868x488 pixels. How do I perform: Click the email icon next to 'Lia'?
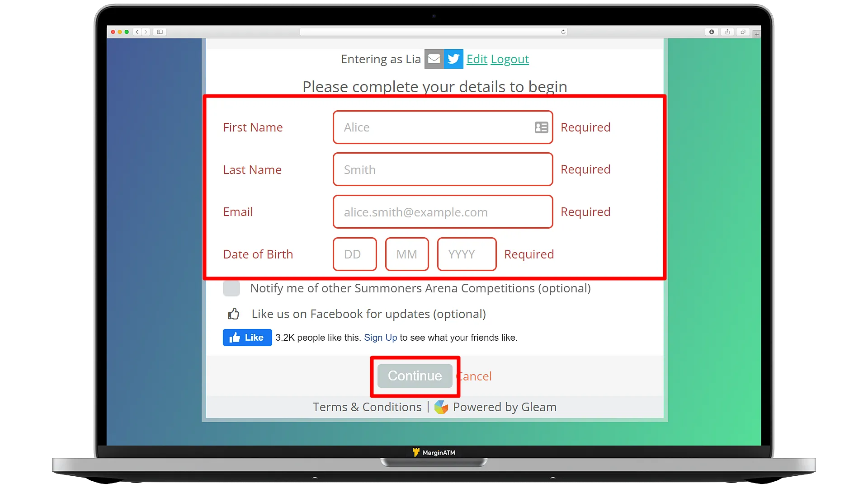tap(434, 58)
